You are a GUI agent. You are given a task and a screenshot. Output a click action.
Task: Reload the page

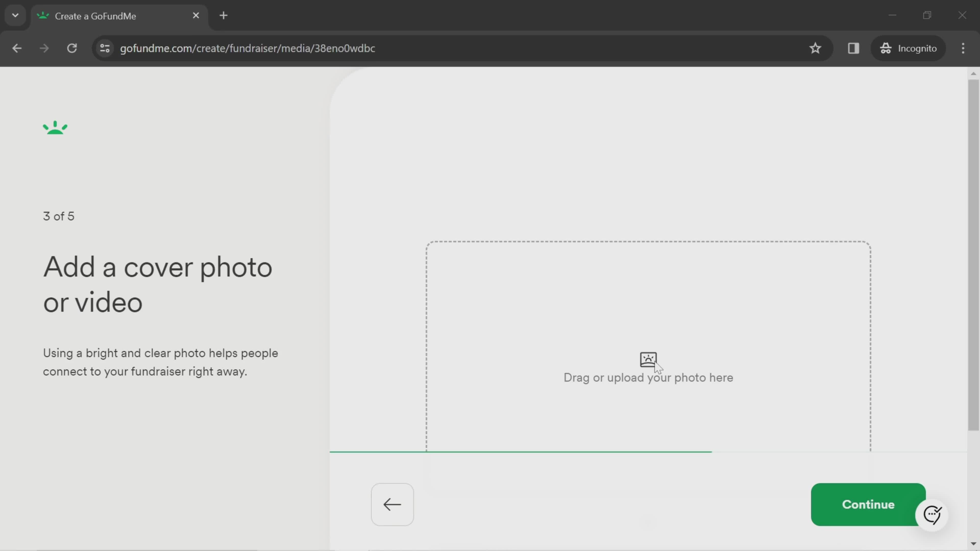[x=72, y=48]
